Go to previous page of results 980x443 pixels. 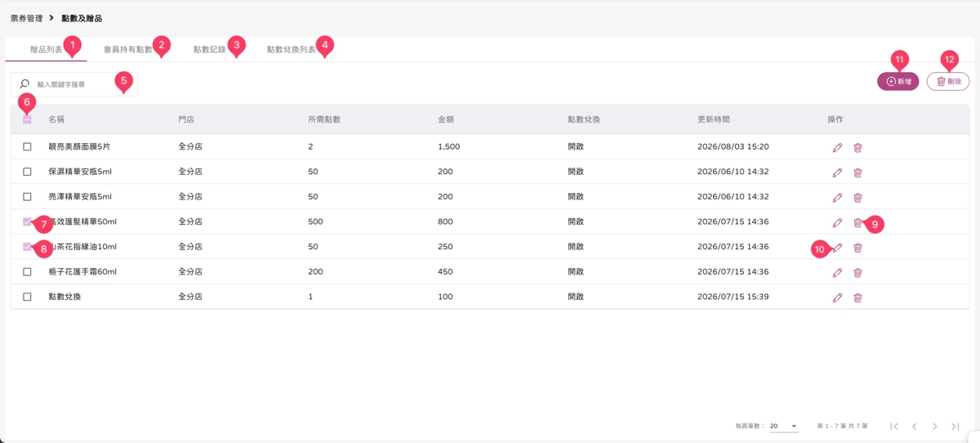click(x=915, y=427)
